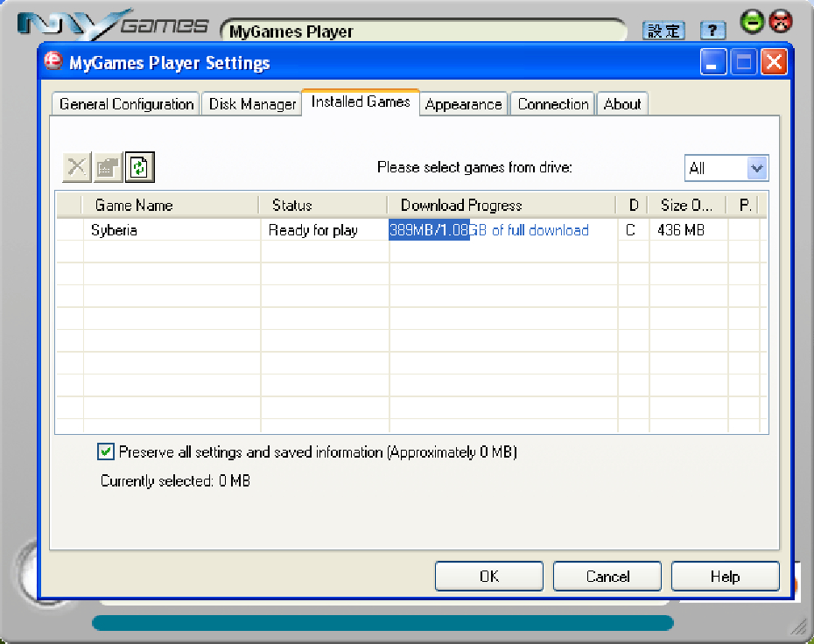This screenshot has height=644, width=814.
Task: Click the 389MB/1.08GB download progress bar
Action: click(x=502, y=230)
